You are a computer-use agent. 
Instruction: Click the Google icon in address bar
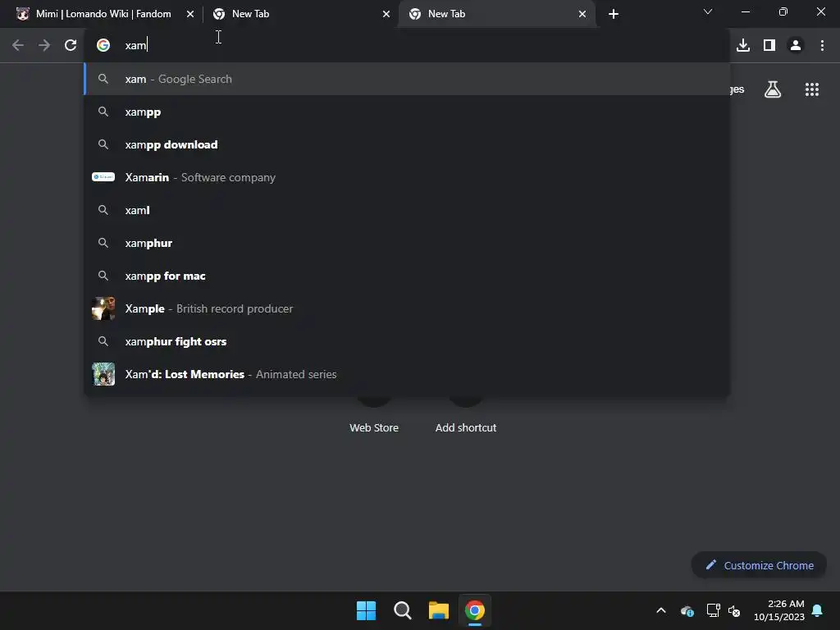point(103,46)
